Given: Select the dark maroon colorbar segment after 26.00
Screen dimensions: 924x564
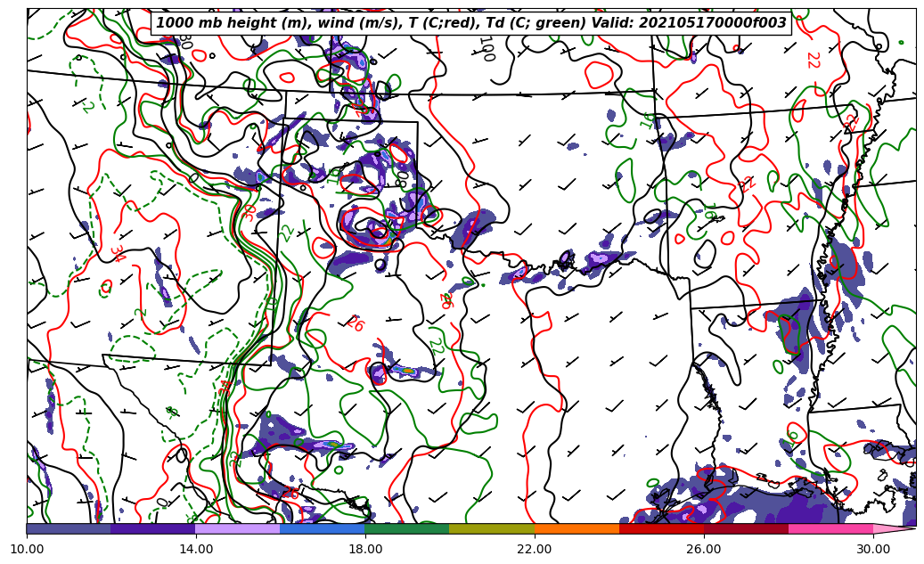Looking at the screenshot, I should [x=746, y=528].
